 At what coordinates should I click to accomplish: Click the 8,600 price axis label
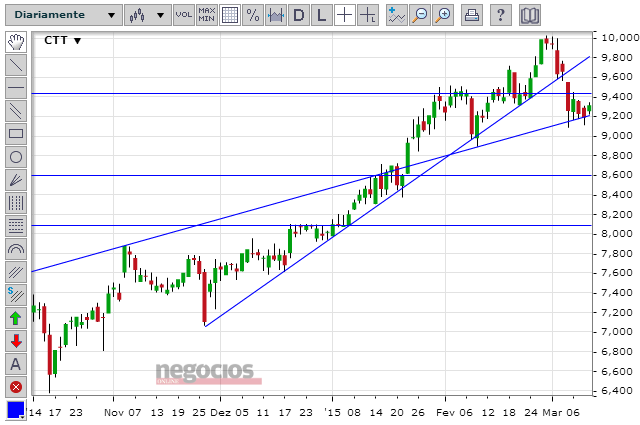(617, 175)
